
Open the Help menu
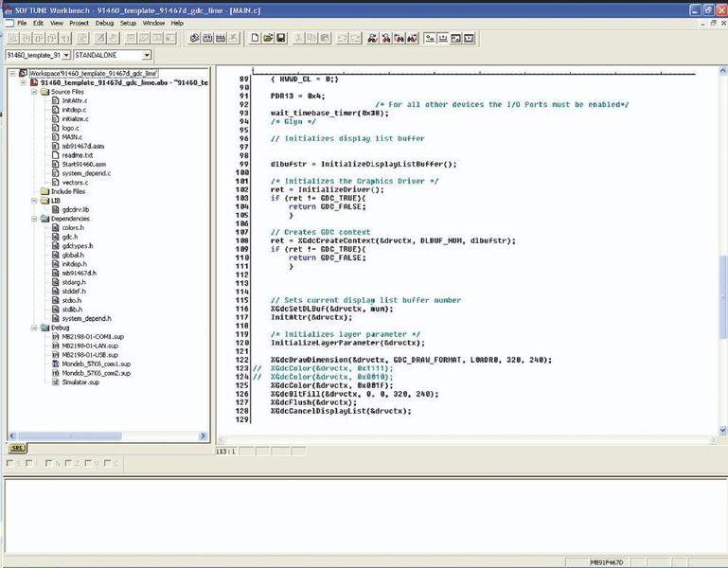pyautogui.click(x=177, y=23)
